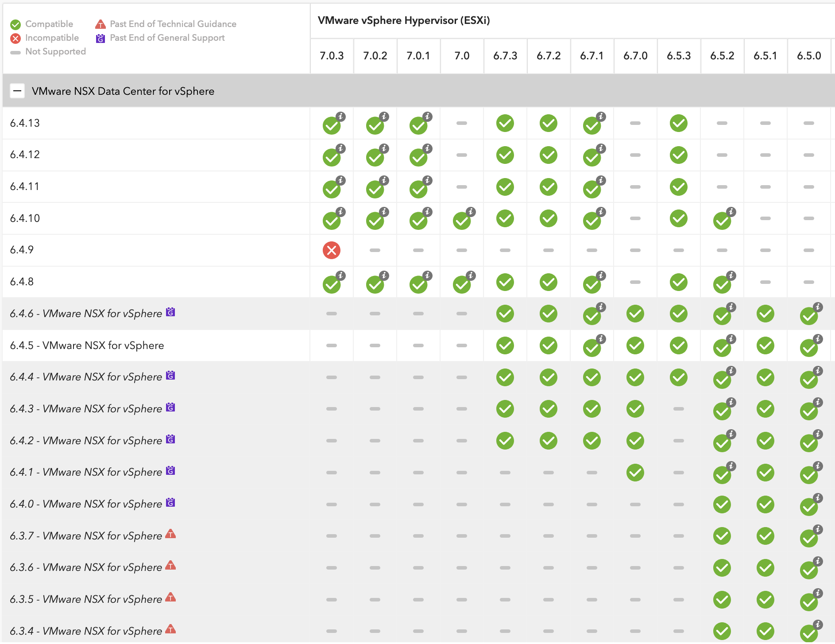Click the compatible checkmark for NSX 6.3.5 on ESXi 6.5.2
Viewport: 835px width, 644px height.
(x=722, y=600)
